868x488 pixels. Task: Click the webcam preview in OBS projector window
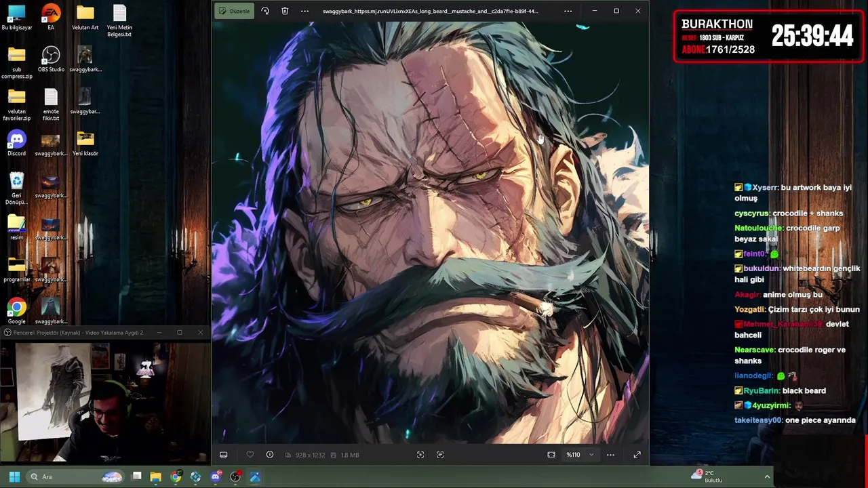click(105, 403)
